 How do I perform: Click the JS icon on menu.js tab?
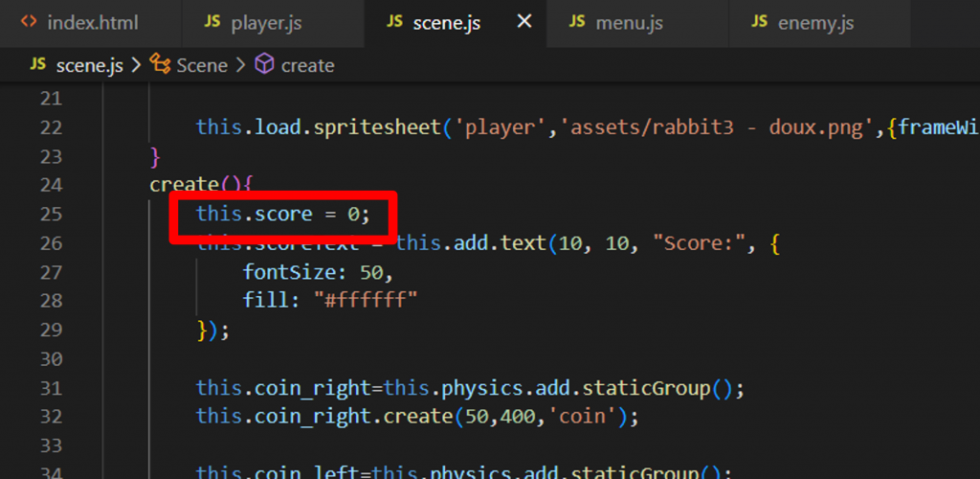(x=577, y=22)
